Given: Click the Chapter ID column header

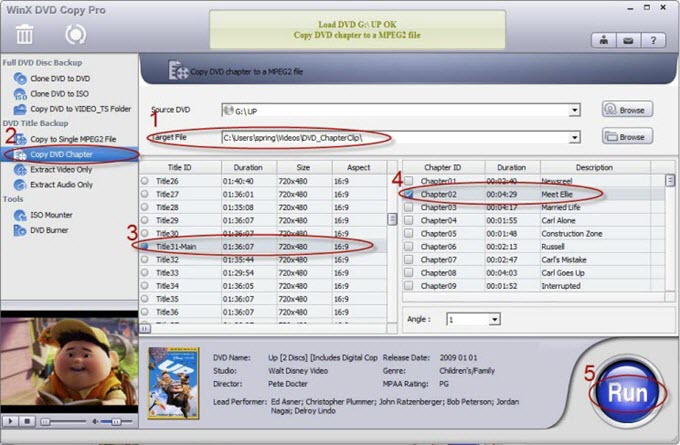Looking at the screenshot, I should [443, 167].
